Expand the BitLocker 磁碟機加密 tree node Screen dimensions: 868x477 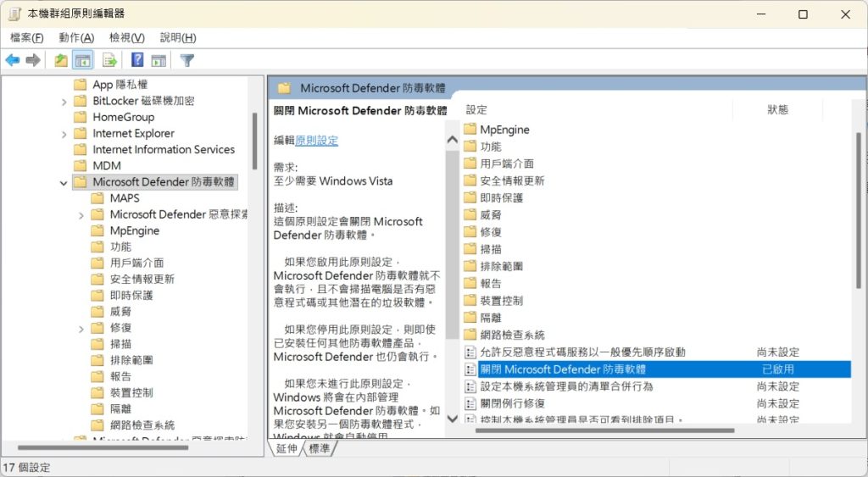coord(64,101)
